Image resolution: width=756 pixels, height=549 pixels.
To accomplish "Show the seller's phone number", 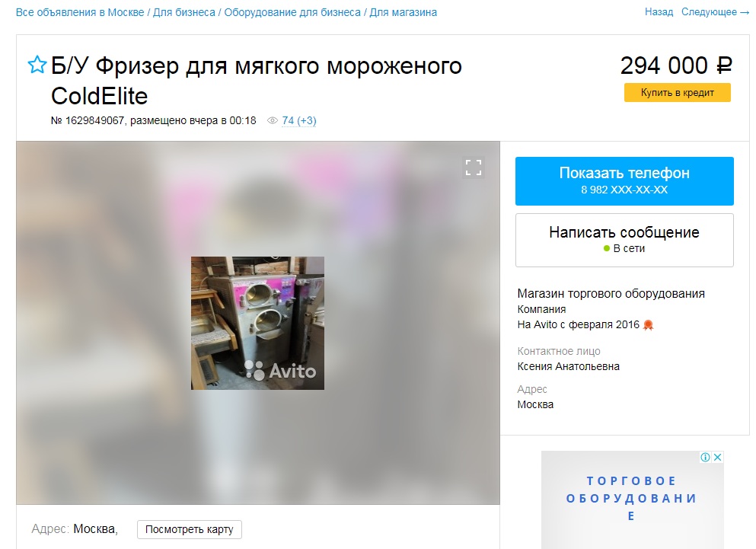I will 624,181.
